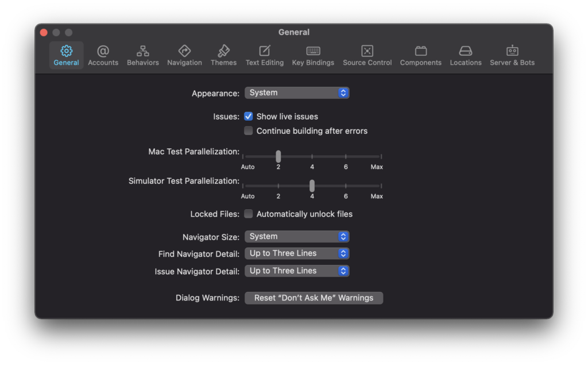Go to Key Bindings preferences
Viewport: 588px width, 365px height.
tap(313, 56)
